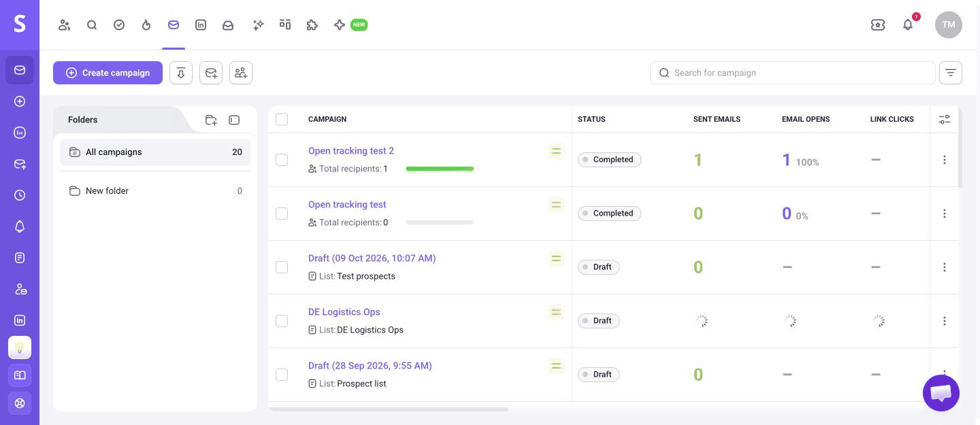Open the puzzle-piece integrations icon
Screen dimensions: 980x425
(x=312, y=25)
